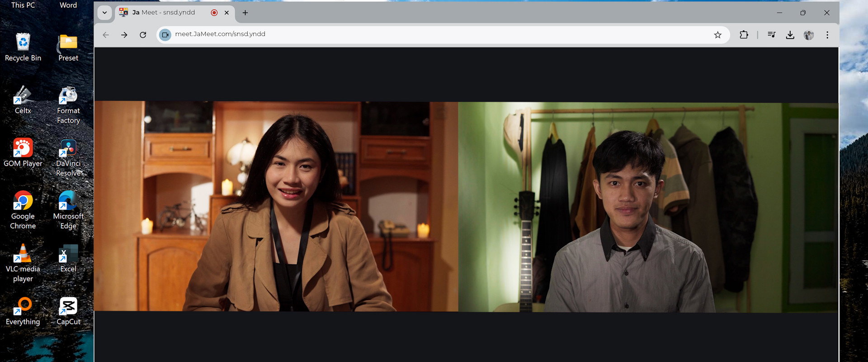Open Chrome's three-dot menu
This screenshot has width=868, height=362.
pos(827,35)
